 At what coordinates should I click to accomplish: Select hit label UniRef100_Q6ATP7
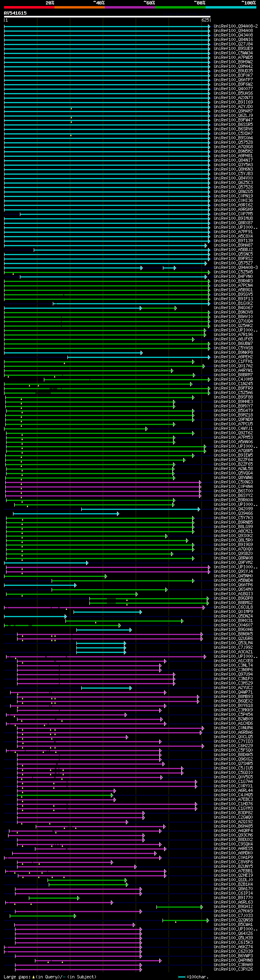[x=233, y=80]
